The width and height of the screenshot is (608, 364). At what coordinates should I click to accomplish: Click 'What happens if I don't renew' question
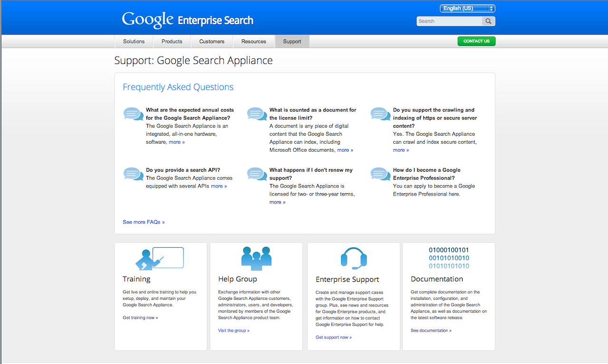[311, 174]
